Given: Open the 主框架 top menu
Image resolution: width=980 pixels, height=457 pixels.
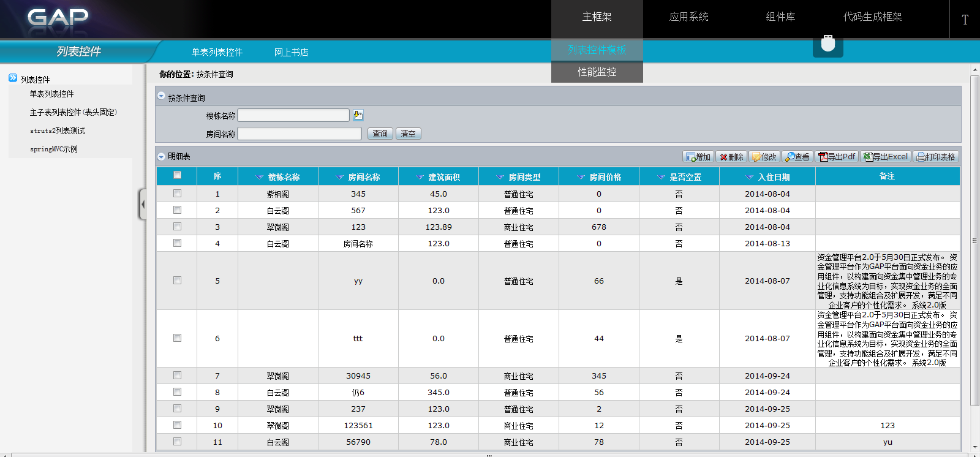Looking at the screenshot, I should (597, 17).
